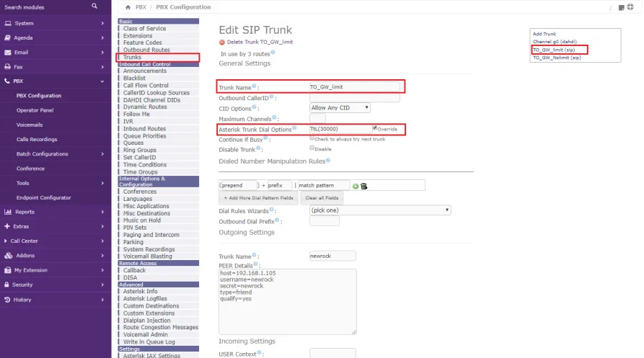The height and width of the screenshot is (358, 644).
Task: Click the Addons cubes icon
Action: pyautogui.click(x=8, y=256)
